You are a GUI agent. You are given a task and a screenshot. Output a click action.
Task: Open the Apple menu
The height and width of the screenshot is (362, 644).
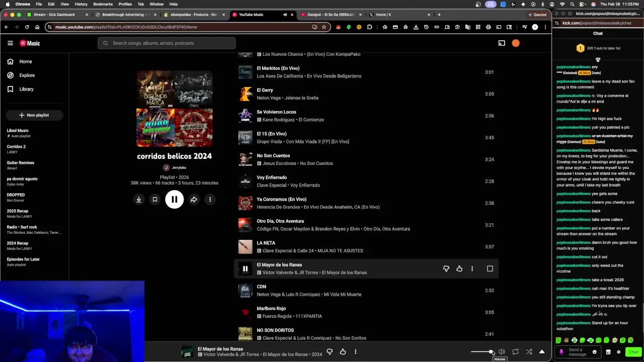click(7, 4)
